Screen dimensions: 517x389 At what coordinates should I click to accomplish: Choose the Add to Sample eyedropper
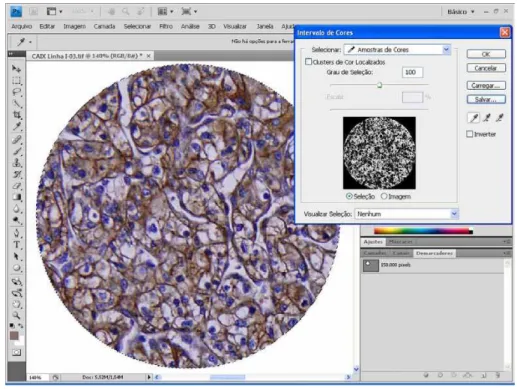click(x=487, y=118)
